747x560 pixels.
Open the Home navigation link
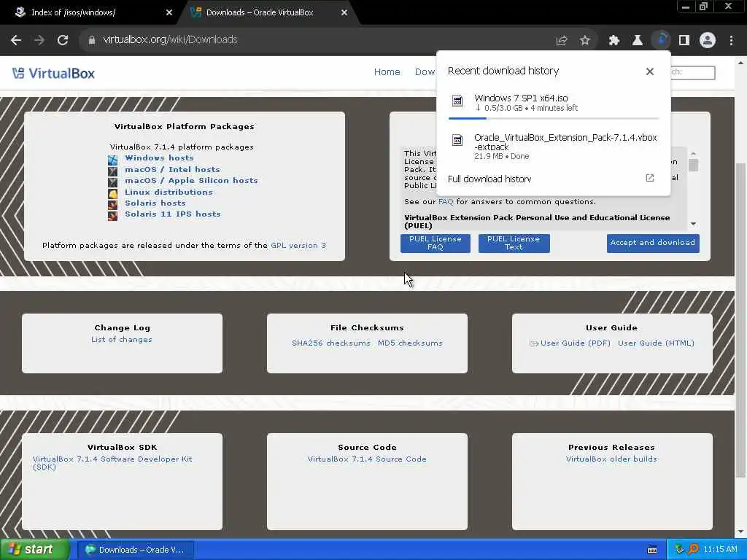click(387, 72)
